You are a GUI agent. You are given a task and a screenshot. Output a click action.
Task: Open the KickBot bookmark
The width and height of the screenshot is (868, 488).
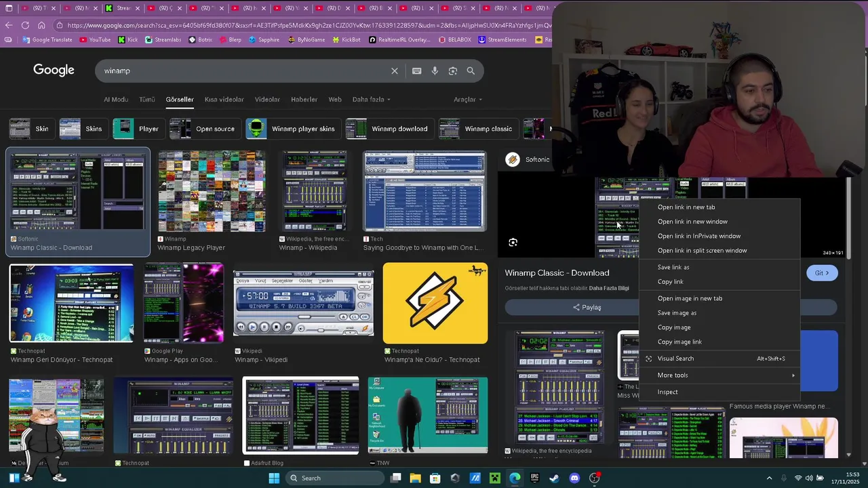[x=347, y=39]
